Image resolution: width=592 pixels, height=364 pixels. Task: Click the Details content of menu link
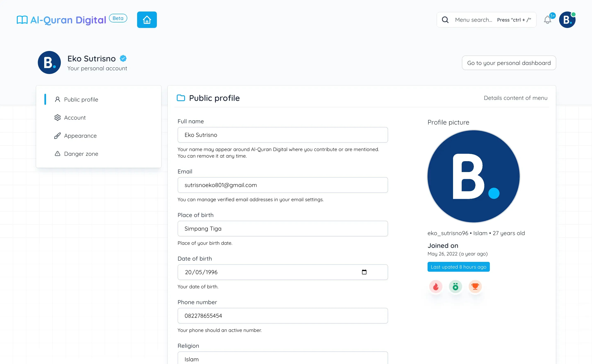tap(516, 98)
